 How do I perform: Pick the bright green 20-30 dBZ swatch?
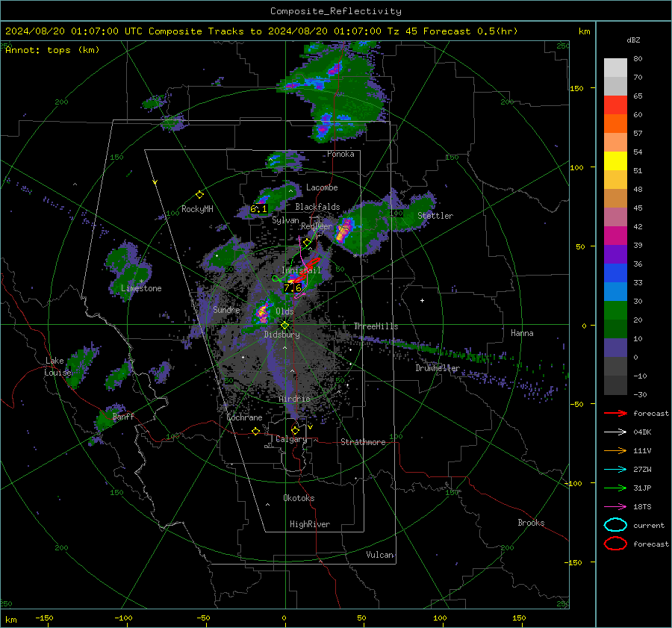[615, 311]
